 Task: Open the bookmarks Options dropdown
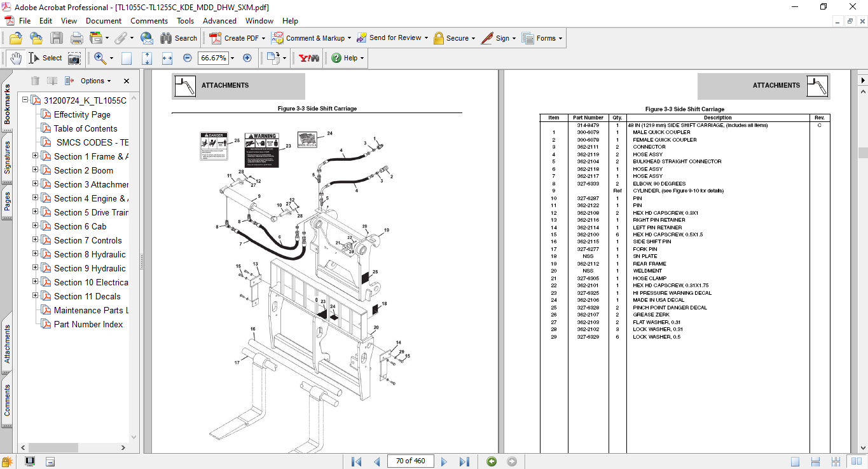click(x=95, y=81)
